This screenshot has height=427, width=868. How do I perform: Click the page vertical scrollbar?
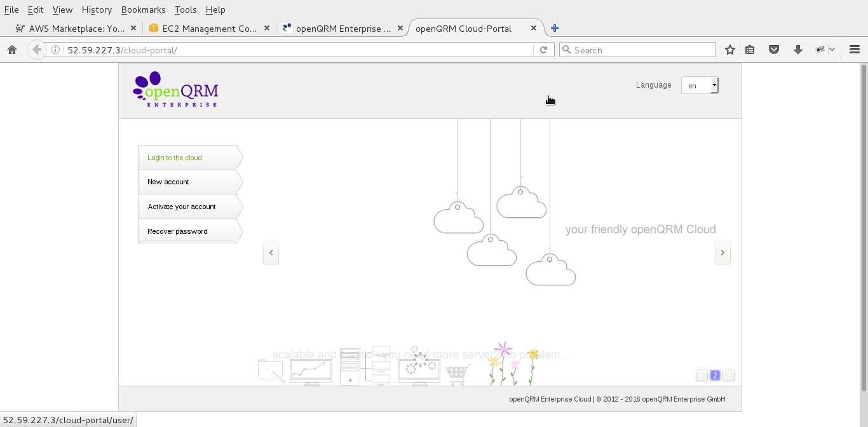pyautogui.click(x=864, y=227)
